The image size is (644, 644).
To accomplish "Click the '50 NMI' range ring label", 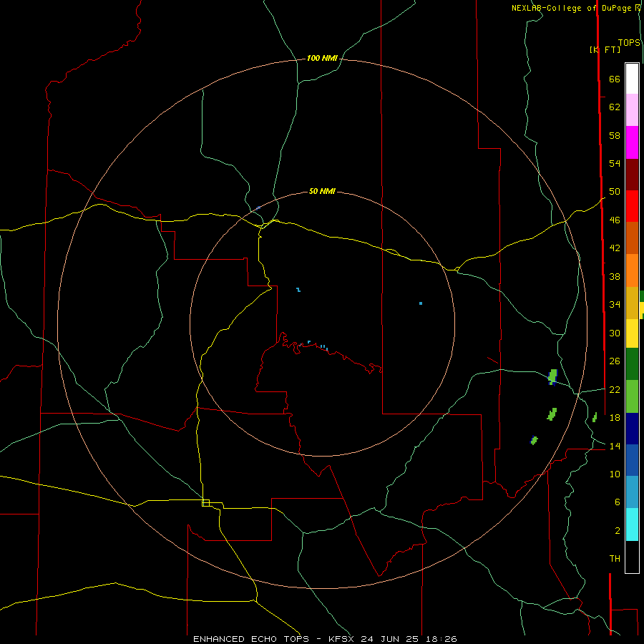I will coord(322,191).
